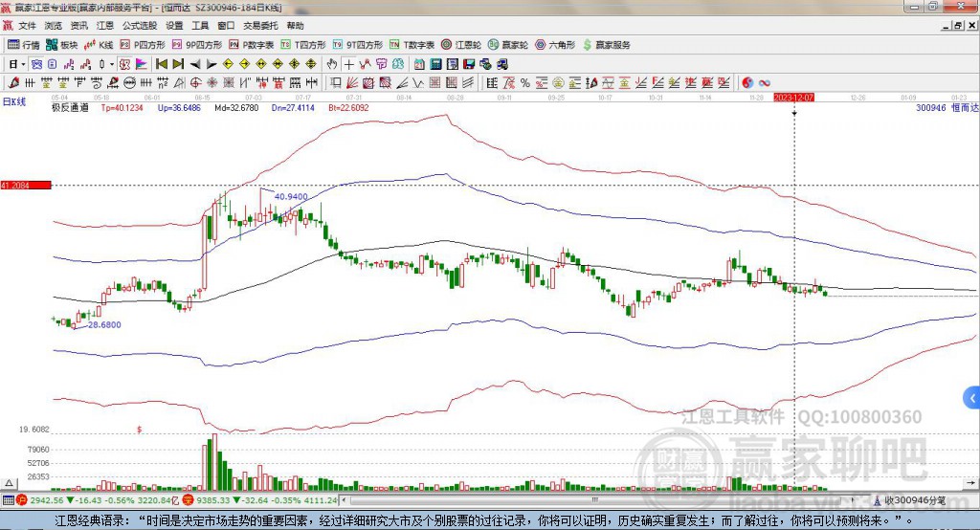The height and width of the screenshot is (530, 980).
Task: Open 赢家服务 with dollar icon
Action: (x=607, y=45)
